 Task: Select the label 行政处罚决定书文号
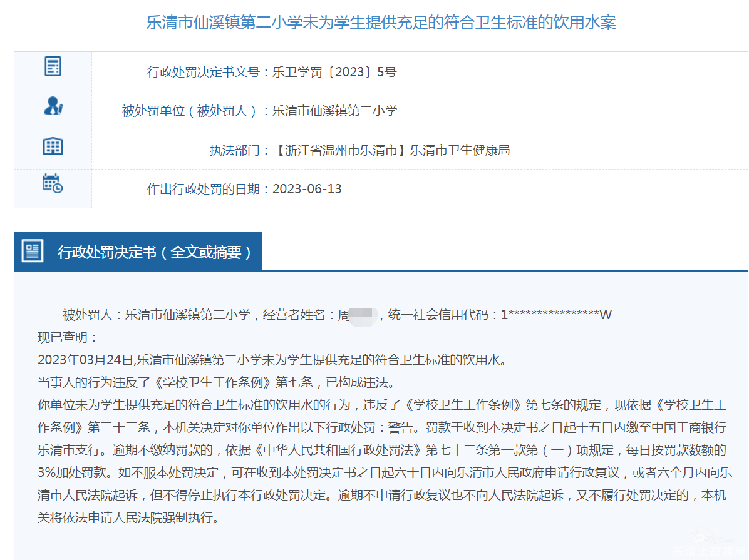204,72
